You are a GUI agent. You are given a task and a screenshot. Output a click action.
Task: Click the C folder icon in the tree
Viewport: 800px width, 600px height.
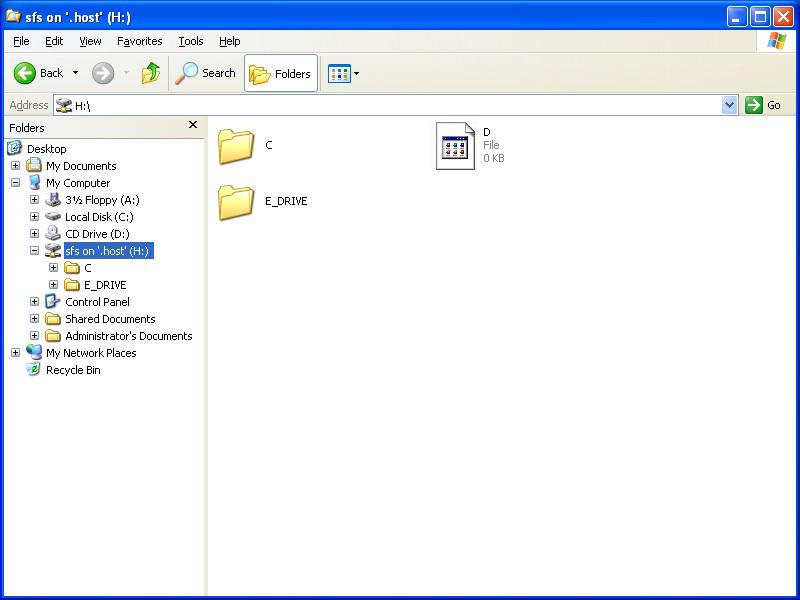[x=72, y=268]
